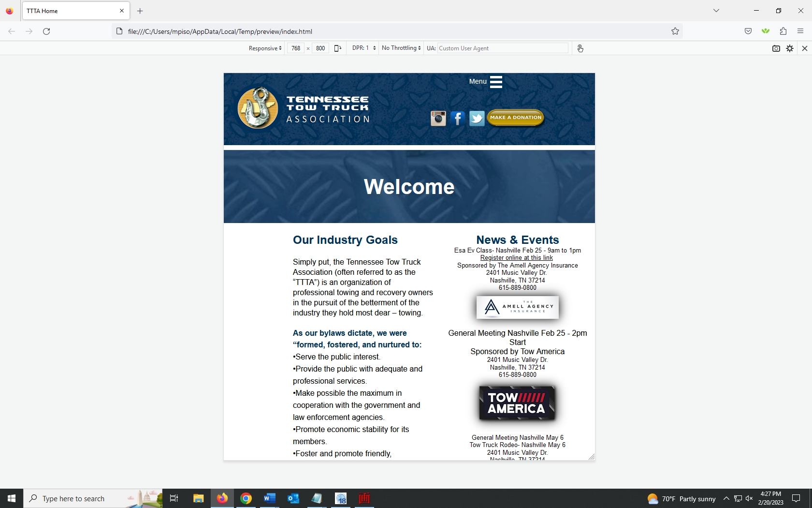Open the Extensions puzzle icon
The image size is (812, 508).
tap(783, 31)
